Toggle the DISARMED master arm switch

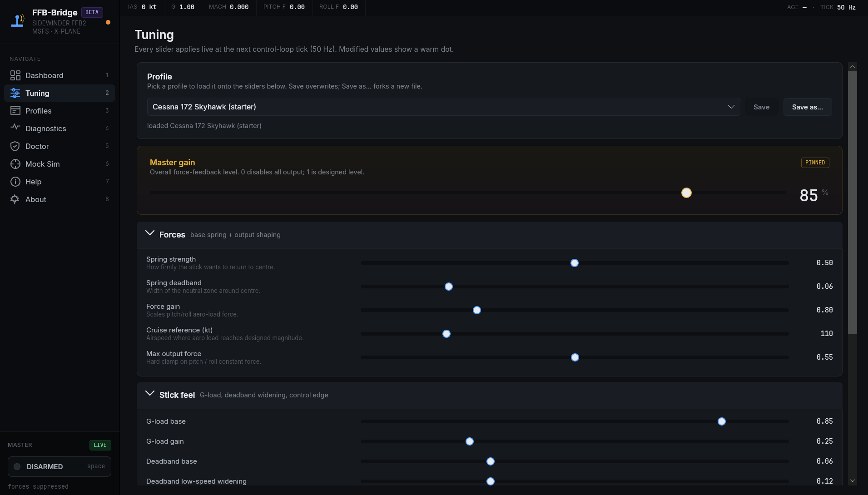click(x=59, y=466)
